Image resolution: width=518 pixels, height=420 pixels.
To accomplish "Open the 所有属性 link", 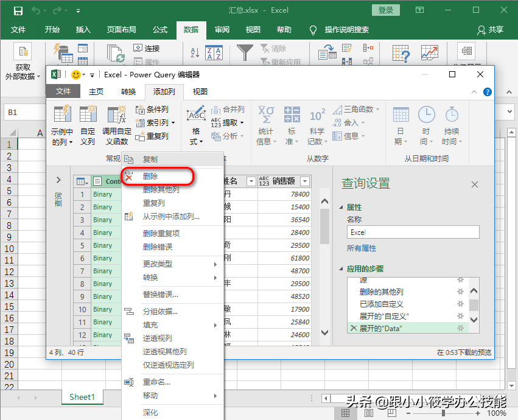I will pyautogui.click(x=362, y=248).
